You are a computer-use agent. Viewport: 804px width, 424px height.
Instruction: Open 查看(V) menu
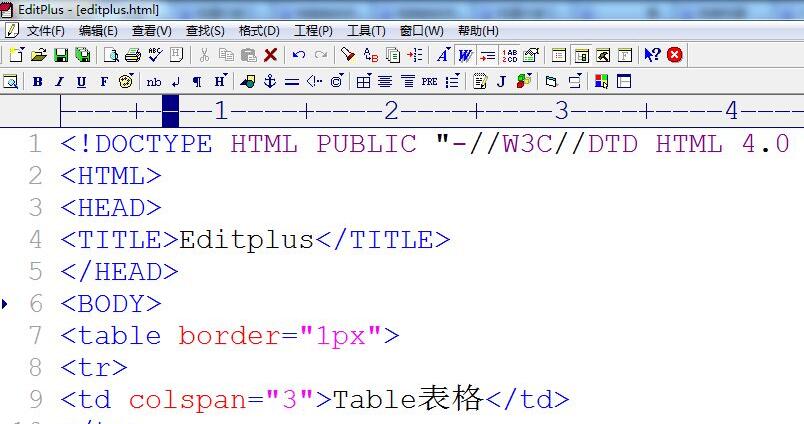click(152, 31)
